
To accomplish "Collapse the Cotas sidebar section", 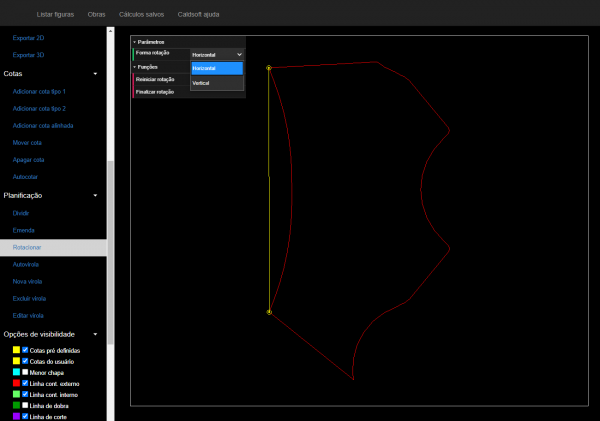I will 95,74.
